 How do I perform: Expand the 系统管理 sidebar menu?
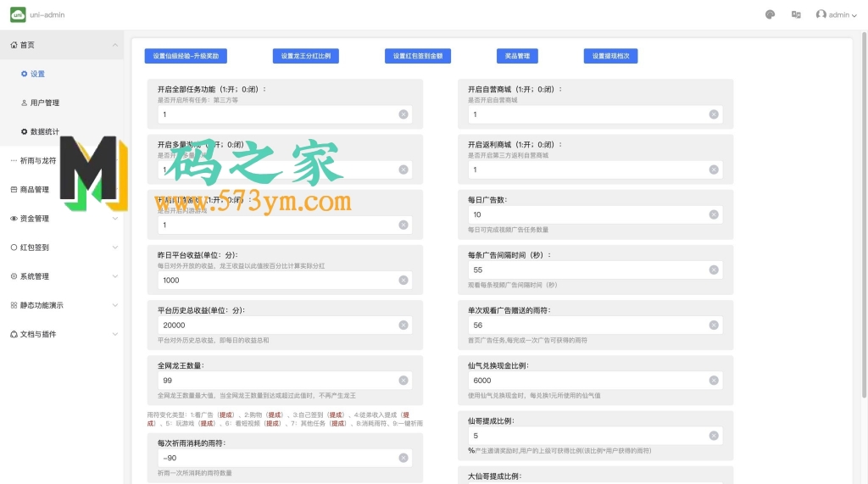coord(61,275)
